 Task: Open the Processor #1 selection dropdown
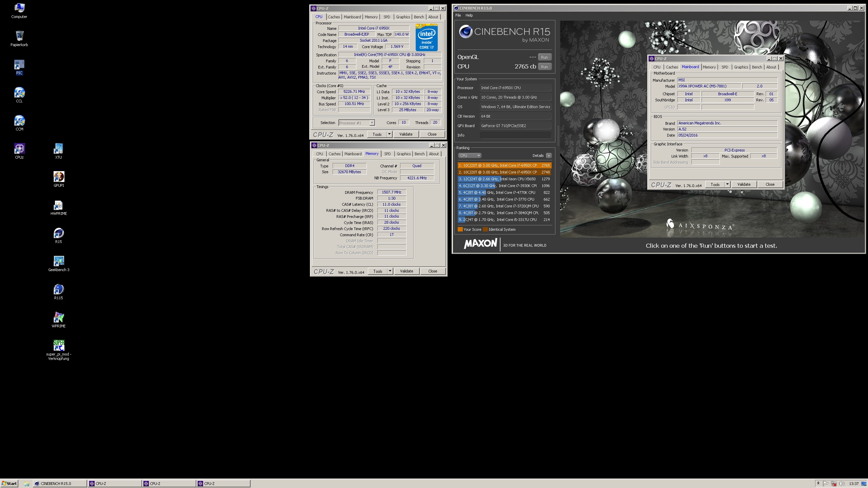[x=357, y=123]
